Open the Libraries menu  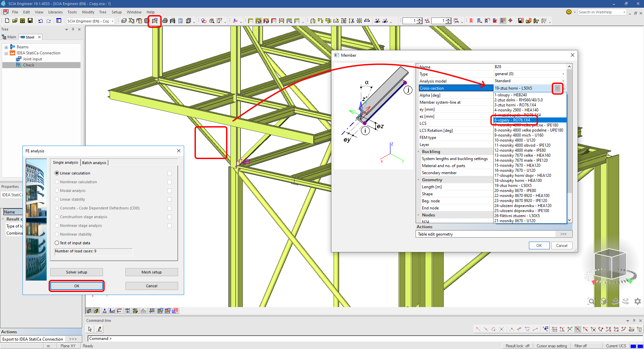[55, 12]
